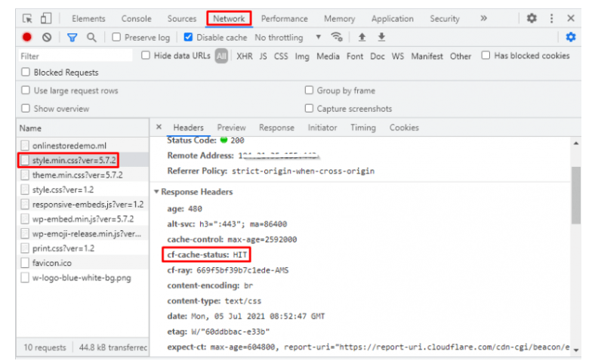595x364 pixels.
Task: Select the favicon.ico request
Action: (51, 263)
